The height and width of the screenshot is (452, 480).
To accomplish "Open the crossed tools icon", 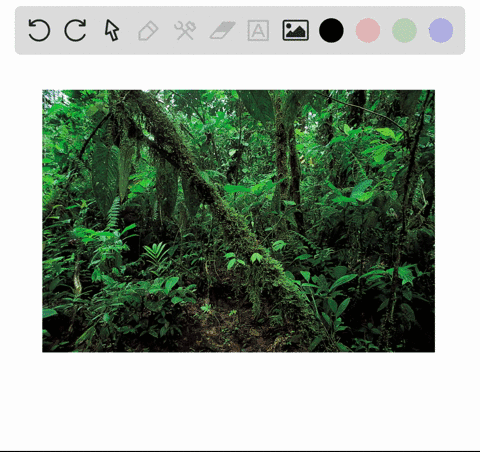I will [x=185, y=30].
